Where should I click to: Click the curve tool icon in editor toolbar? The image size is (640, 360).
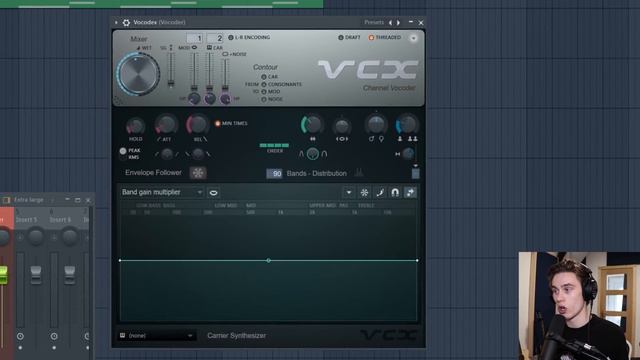click(380, 192)
